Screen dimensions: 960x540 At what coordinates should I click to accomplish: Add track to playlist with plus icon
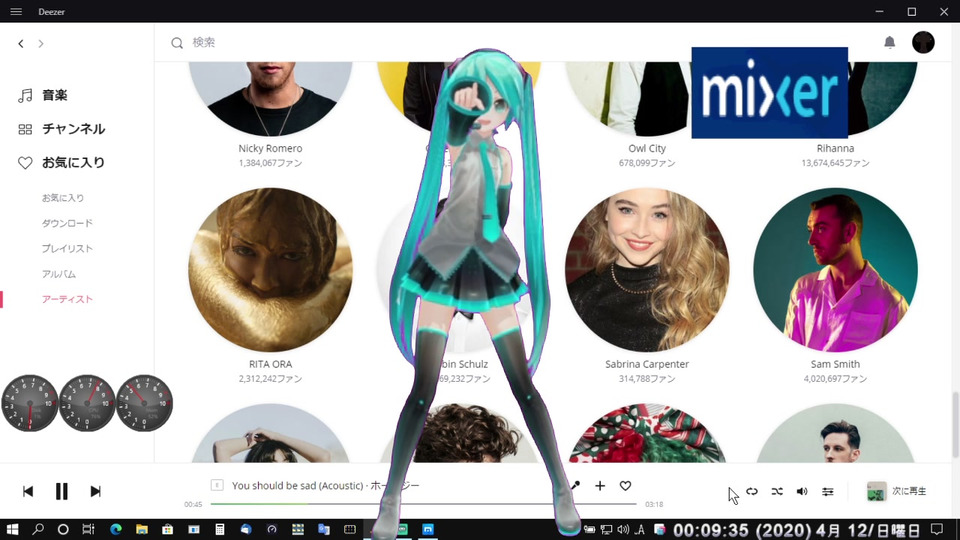[x=600, y=486]
